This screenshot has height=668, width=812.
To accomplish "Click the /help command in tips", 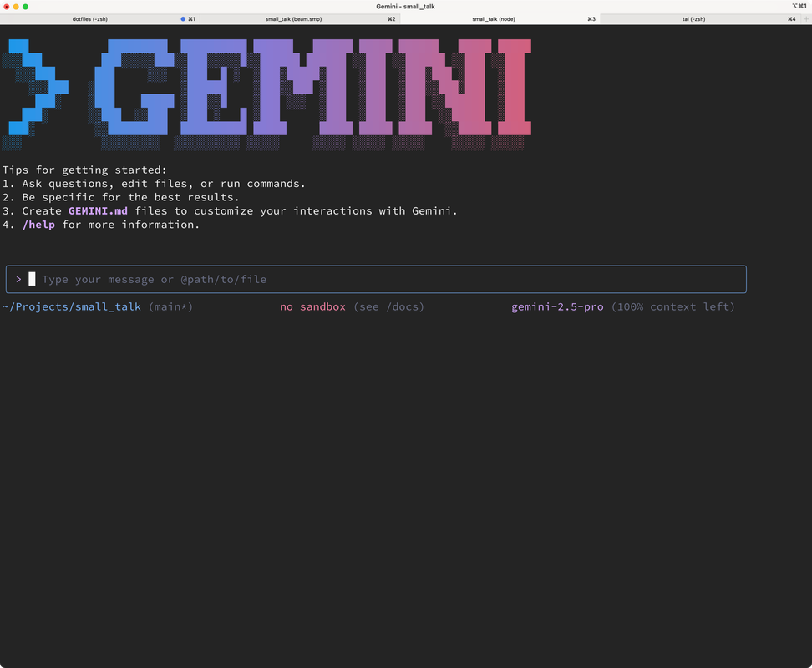I will 38,225.
